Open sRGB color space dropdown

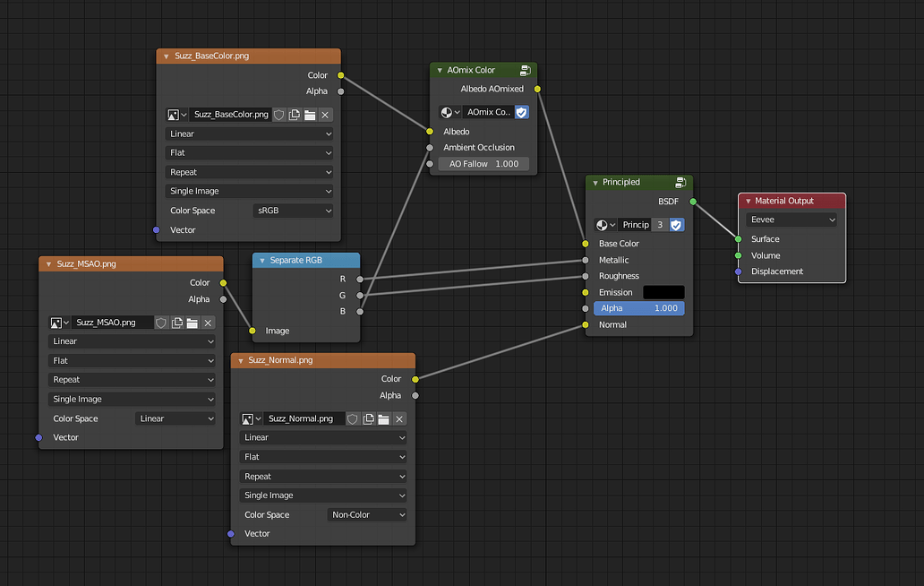pos(293,211)
